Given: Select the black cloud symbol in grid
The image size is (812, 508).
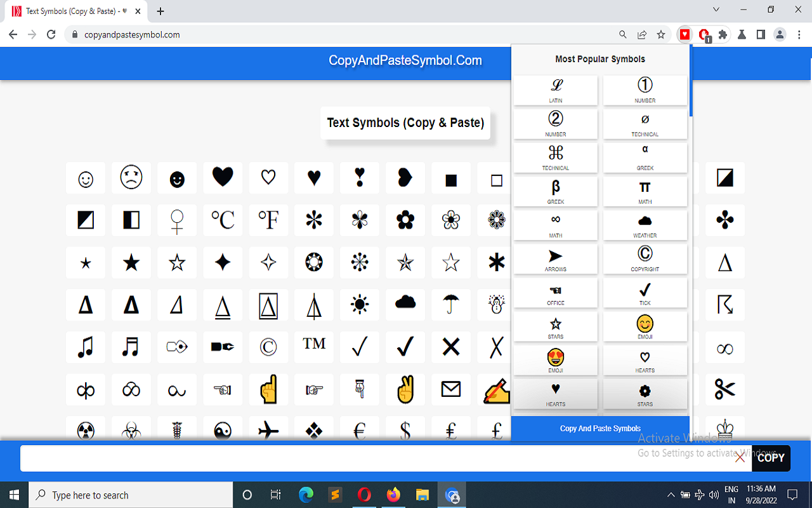Looking at the screenshot, I should pos(405,305).
